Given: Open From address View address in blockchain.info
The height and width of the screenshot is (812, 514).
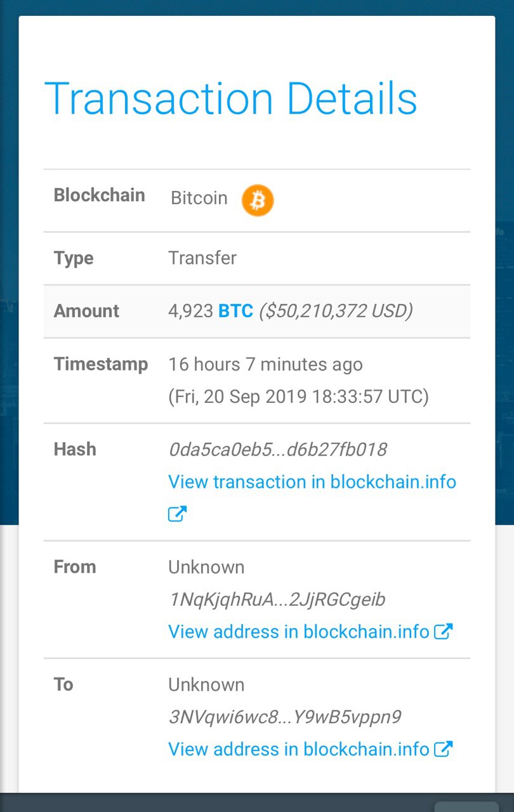Looking at the screenshot, I should point(298,632).
